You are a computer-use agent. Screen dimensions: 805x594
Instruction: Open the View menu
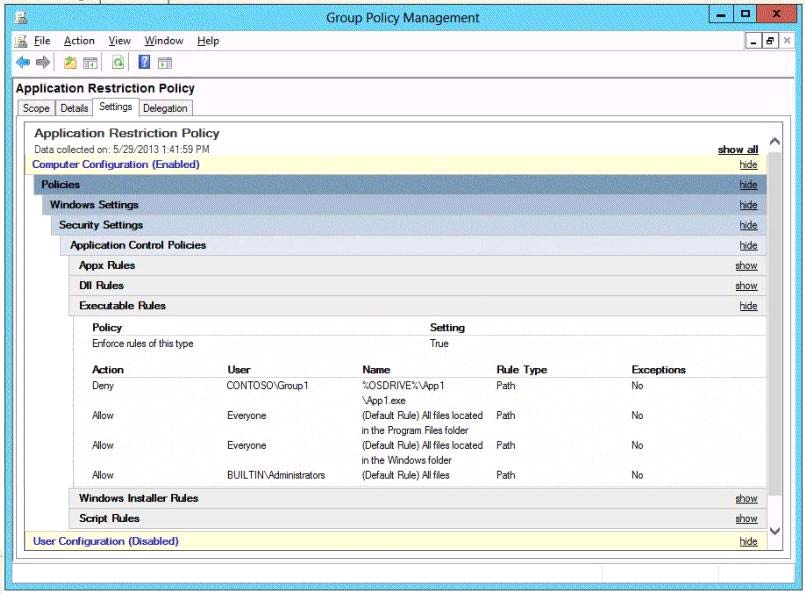[x=120, y=41]
